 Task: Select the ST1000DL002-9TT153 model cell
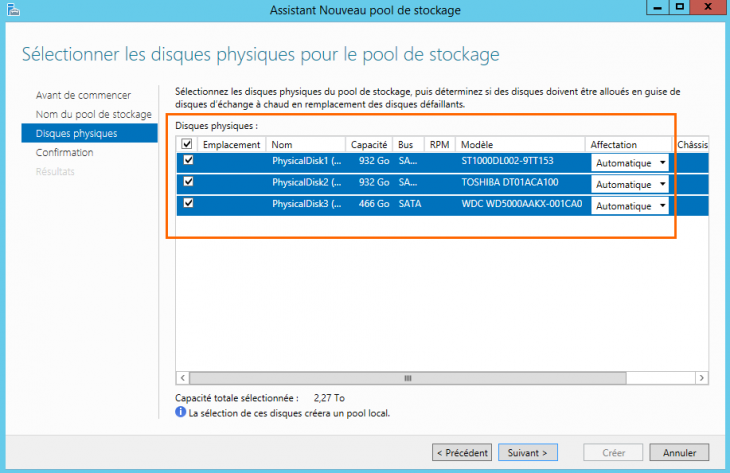coord(507,161)
